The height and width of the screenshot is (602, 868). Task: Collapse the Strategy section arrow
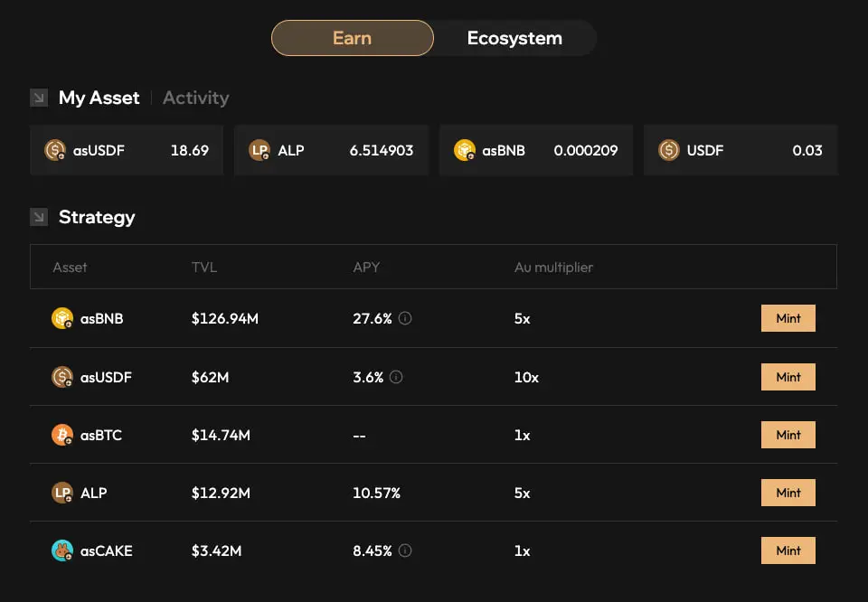tap(38, 217)
